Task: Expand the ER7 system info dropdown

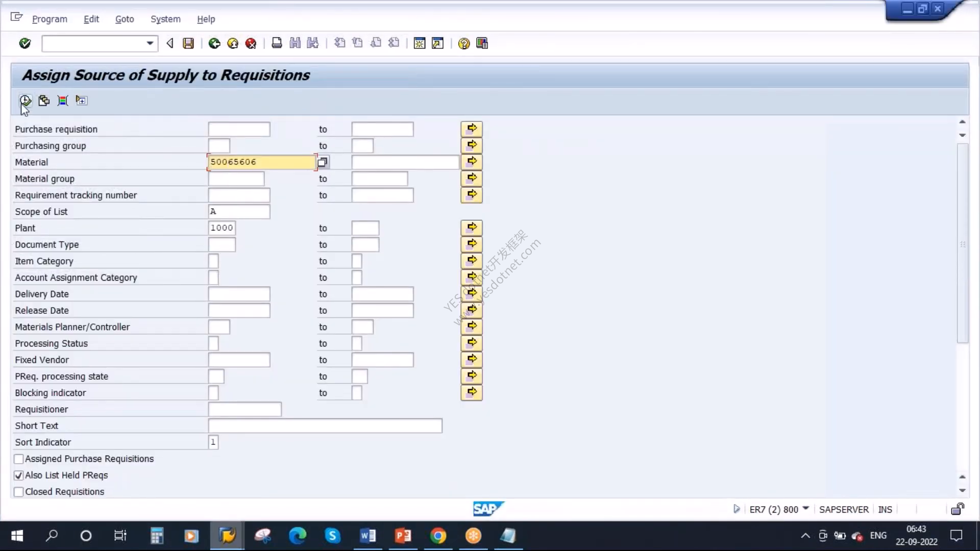Action: [x=806, y=508]
